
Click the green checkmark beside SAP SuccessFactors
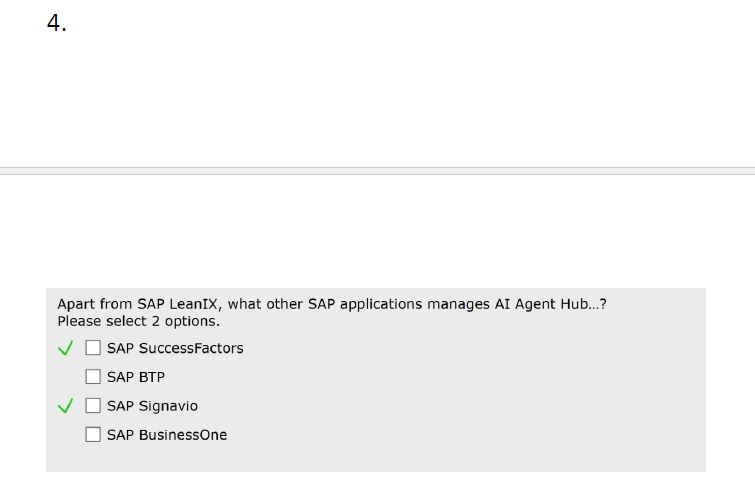coord(66,348)
